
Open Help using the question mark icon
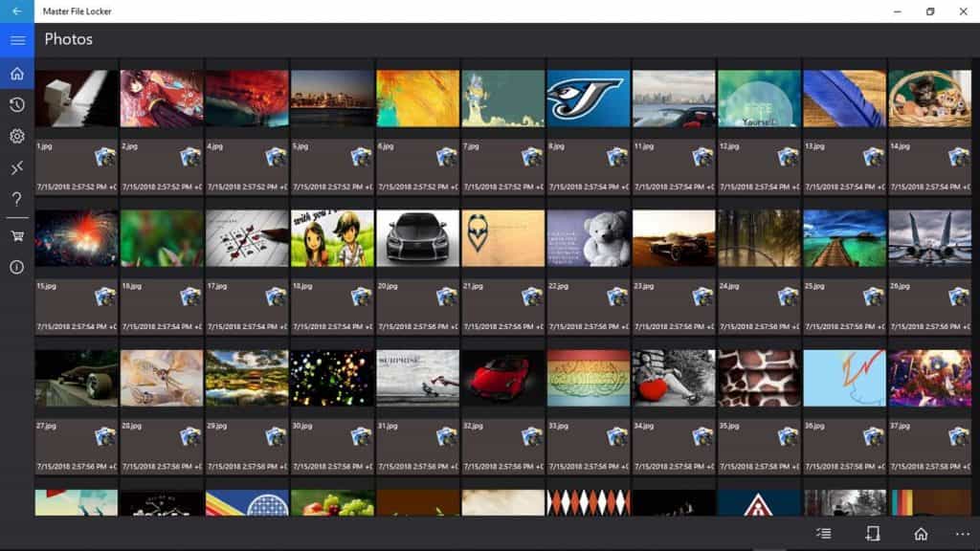tap(15, 199)
